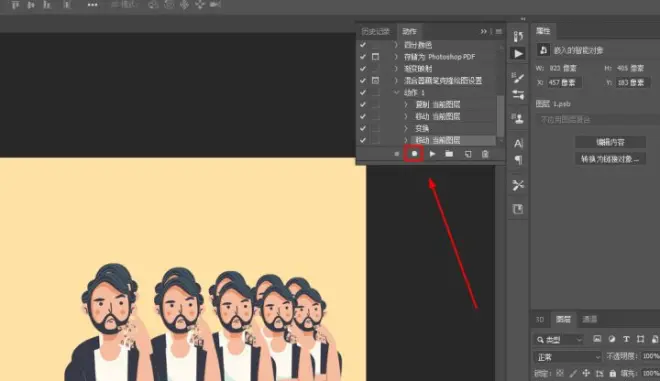The image size is (660, 381).
Task: Click the X position field showing 457 像素
Action: click(x=564, y=83)
